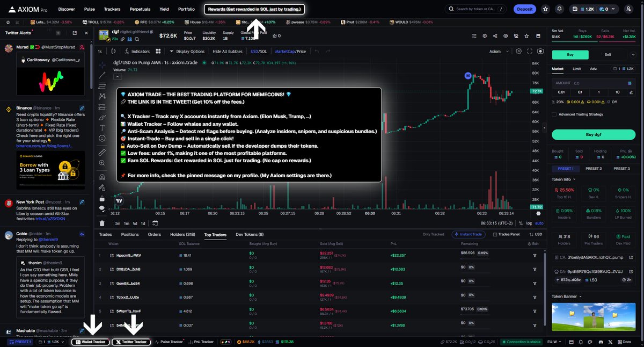Expand the Token Info section
The width and height of the screenshot is (644, 347).
click(563, 179)
